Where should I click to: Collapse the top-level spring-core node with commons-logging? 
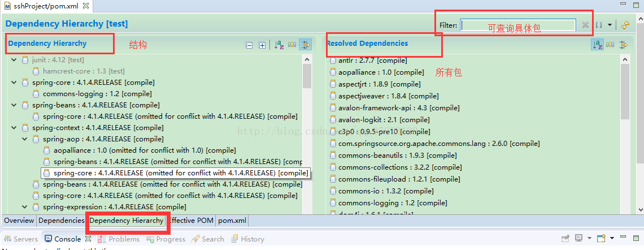click(x=14, y=83)
